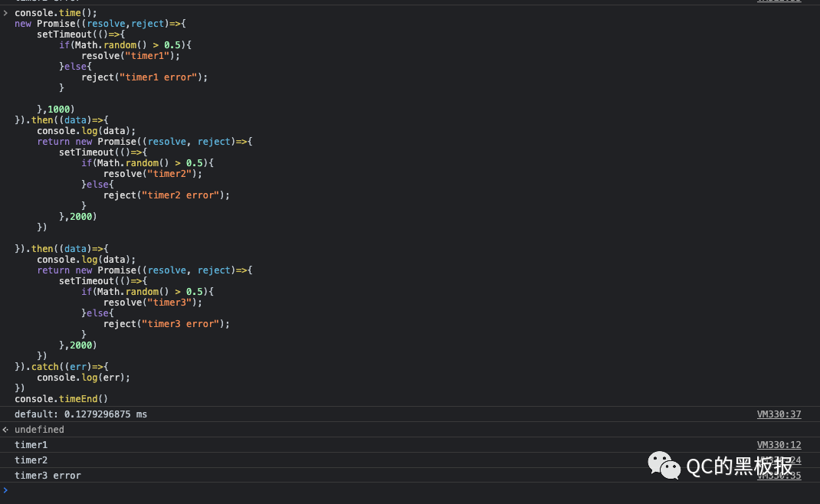Click the console.timeEnd() code line

coord(61,399)
